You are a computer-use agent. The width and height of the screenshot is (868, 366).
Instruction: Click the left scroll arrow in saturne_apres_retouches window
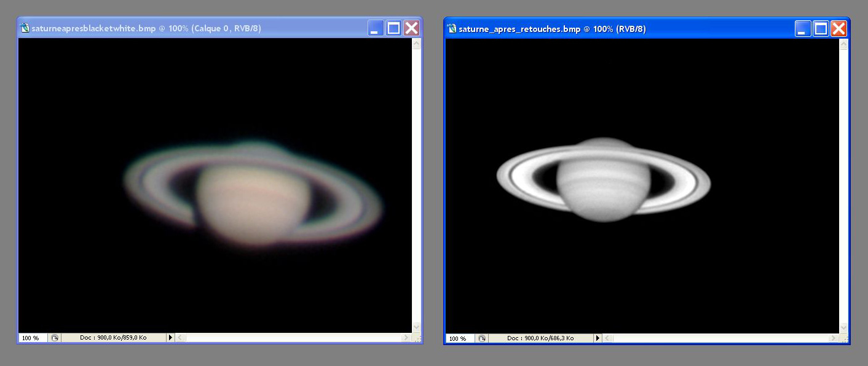click(x=607, y=338)
